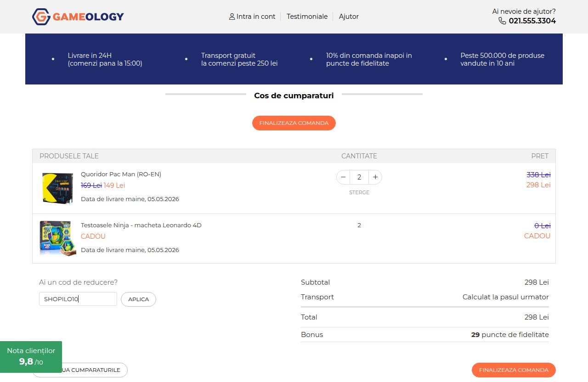Click the Gameology logo
This screenshot has width=588, height=382.
[x=78, y=17]
